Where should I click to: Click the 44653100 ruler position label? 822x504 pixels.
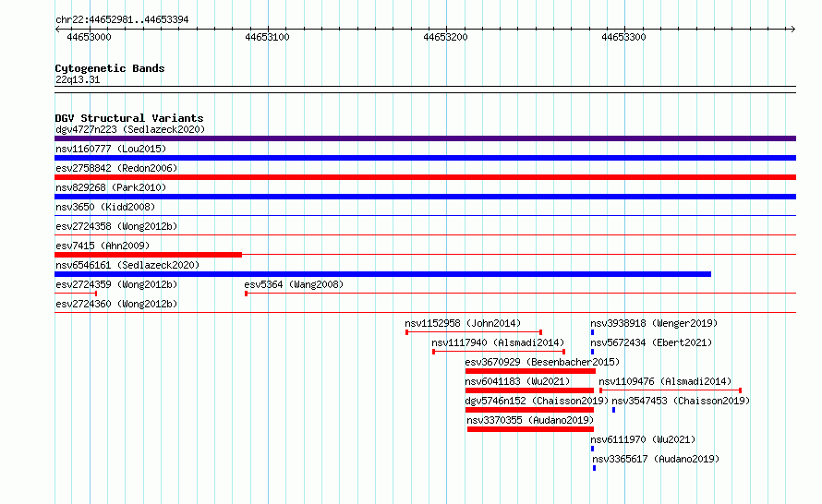coord(267,37)
